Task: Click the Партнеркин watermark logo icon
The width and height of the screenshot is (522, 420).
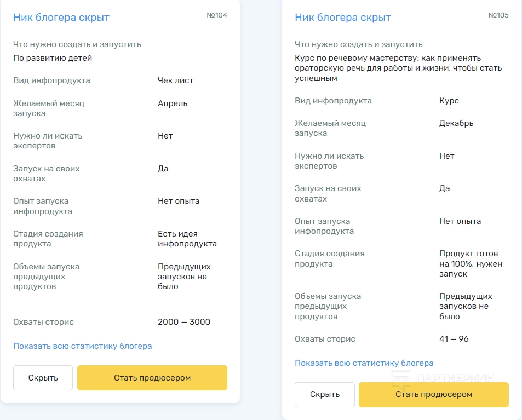Action: 400,378
